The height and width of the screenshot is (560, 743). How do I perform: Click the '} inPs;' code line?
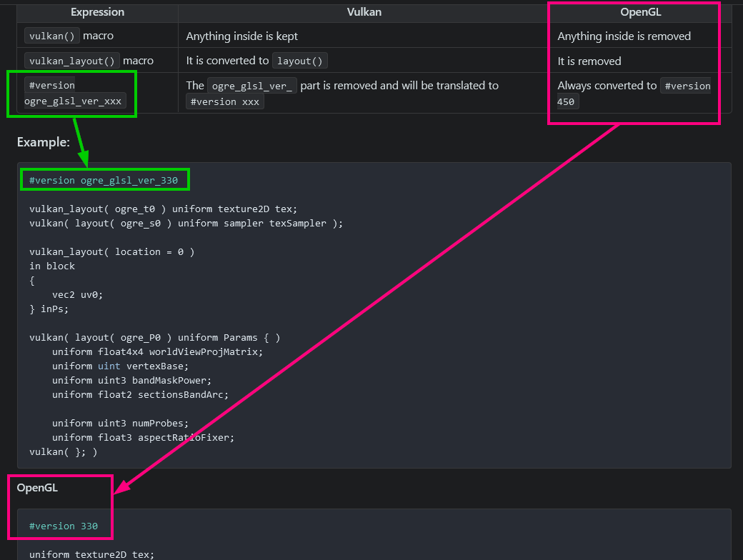point(49,309)
